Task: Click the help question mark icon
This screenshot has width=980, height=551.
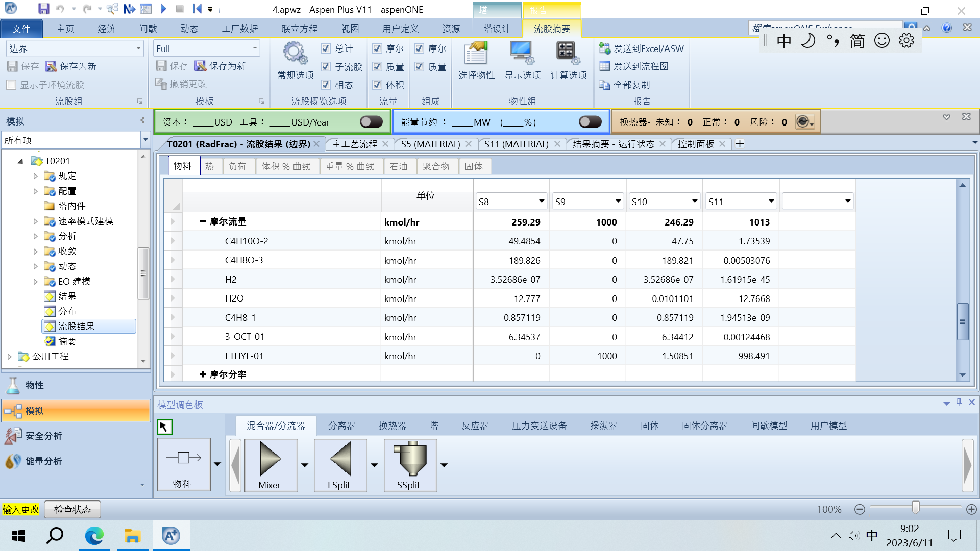Action: 947,28
